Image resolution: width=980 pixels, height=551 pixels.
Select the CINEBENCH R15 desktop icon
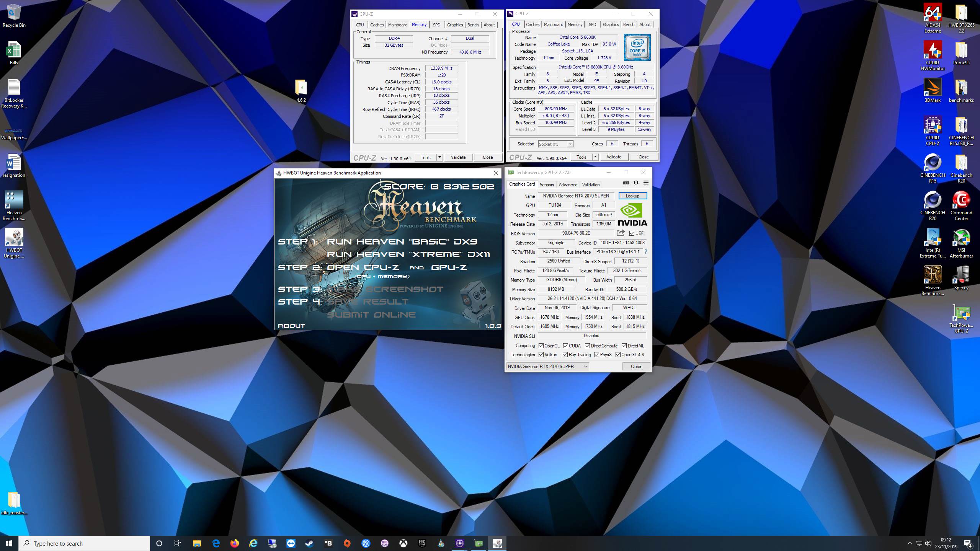pyautogui.click(x=933, y=168)
